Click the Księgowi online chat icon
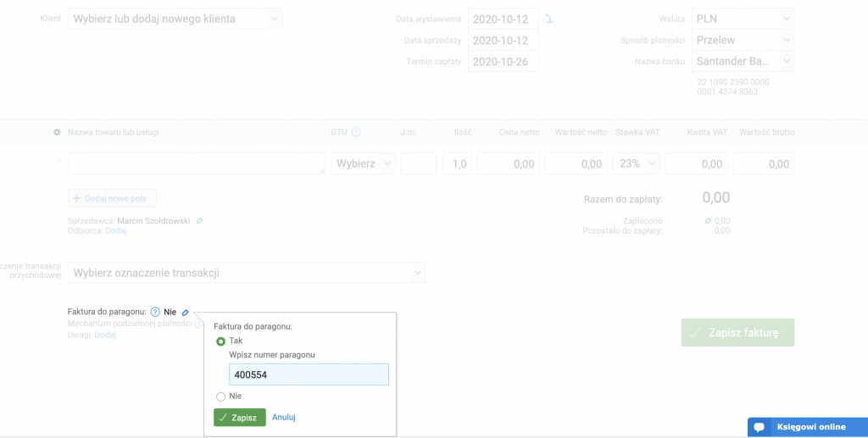868x438 pixels. pyautogui.click(x=759, y=427)
